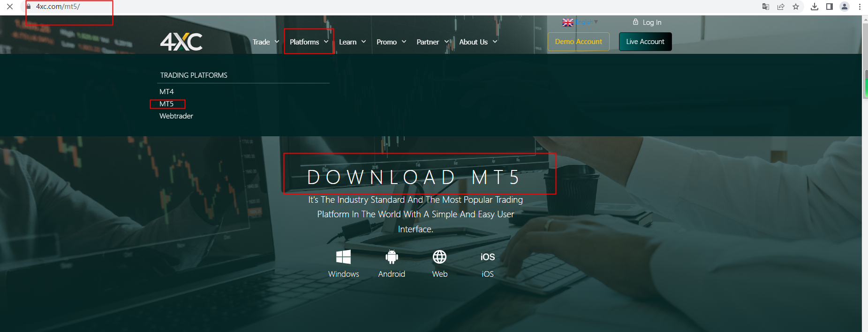Select Webtrader under Trading Platforms
Screen dimensions: 868x332
pyautogui.click(x=176, y=116)
